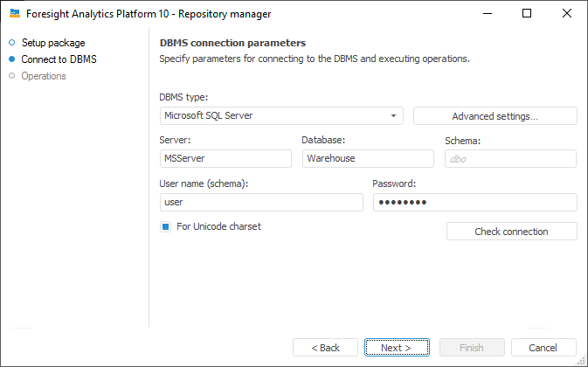Image resolution: width=588 pixels, height=367 pixels.
Task: Focus the User name (schema) field
Action: point(261,202)
